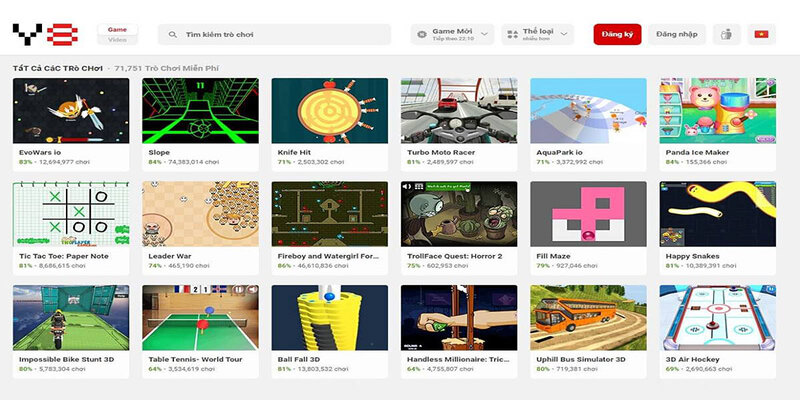
Task: Click the Đăng nhập button
Action: click(676, 35)
